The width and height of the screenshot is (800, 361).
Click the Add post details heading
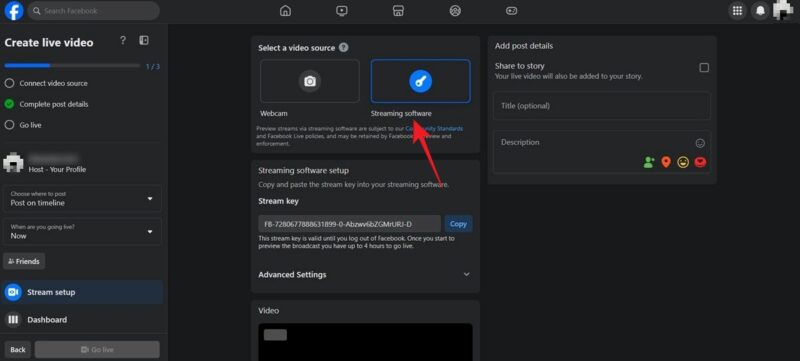524,46
